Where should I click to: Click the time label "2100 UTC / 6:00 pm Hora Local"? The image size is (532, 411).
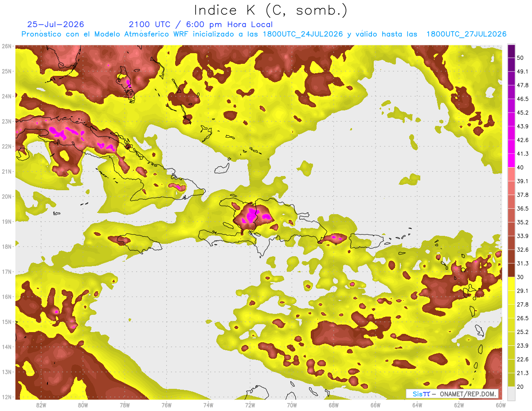201,24
